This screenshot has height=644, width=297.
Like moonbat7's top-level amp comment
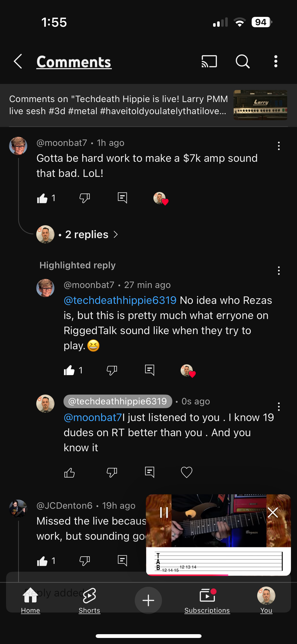(x=42, y=198)
